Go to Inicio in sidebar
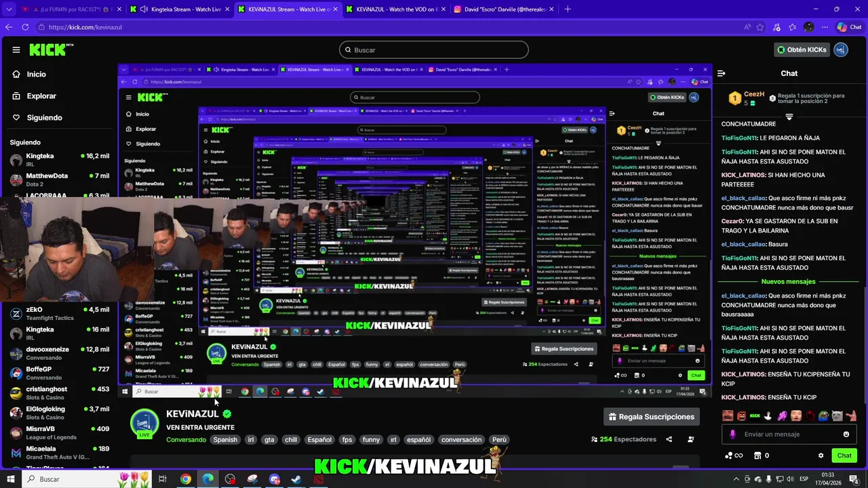The image size is (868, 488). (37, 74)
